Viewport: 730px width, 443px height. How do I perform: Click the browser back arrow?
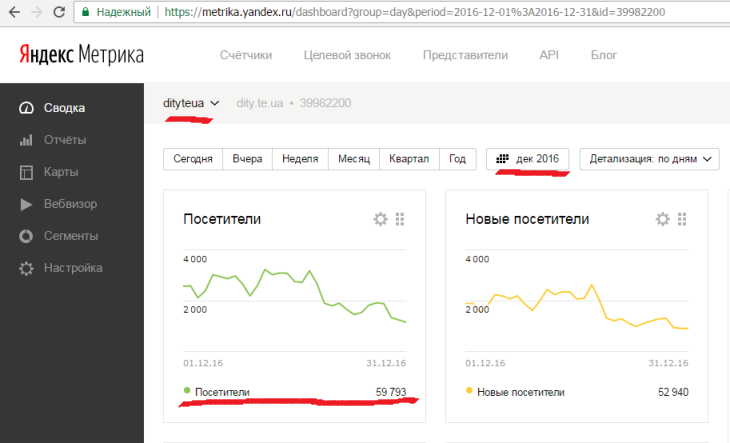click(14, 12)
